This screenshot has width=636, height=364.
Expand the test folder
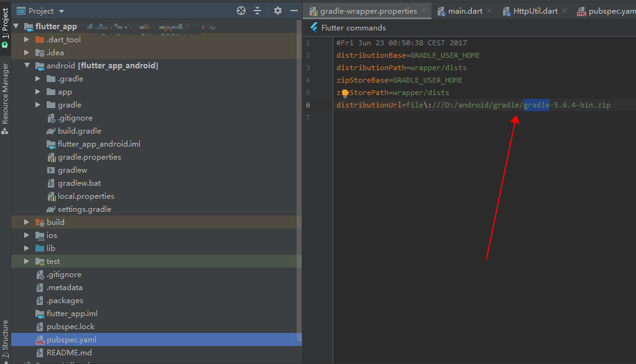(x=27, y=261)
